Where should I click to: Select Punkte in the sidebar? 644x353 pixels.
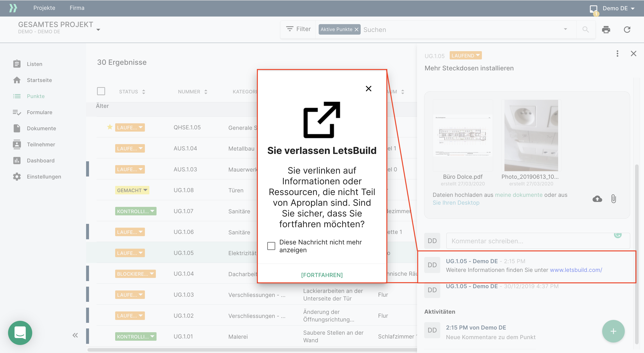click(29, 96)
